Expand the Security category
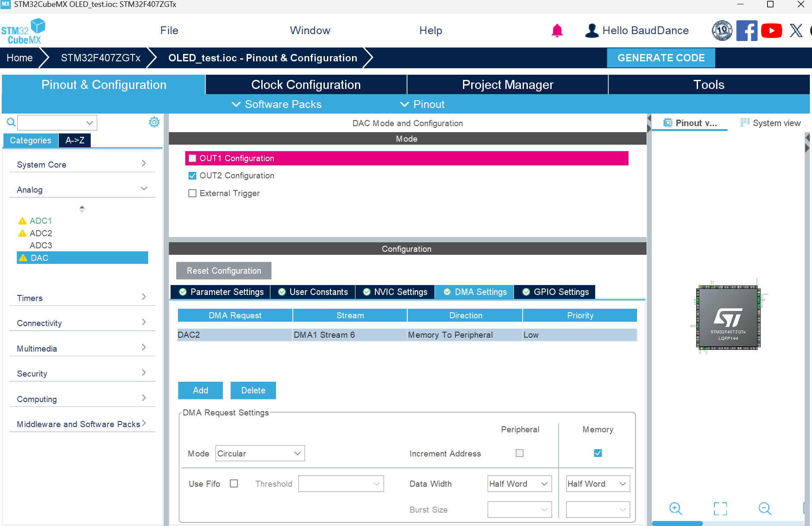Image resolution: width=812 pixels, height=526 pixels. point(82,374)
